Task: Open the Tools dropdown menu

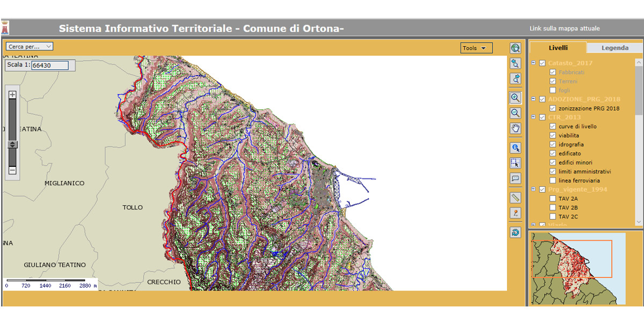Action: [476, 48]
